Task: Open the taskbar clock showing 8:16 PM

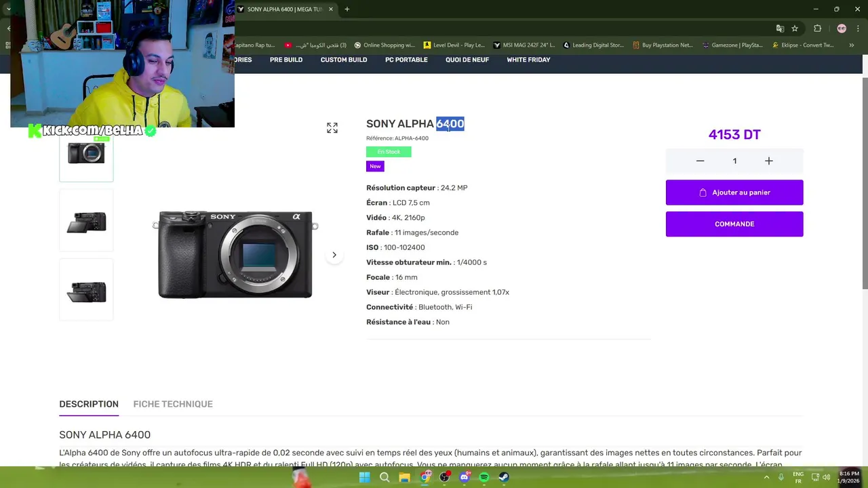Action: 849,477
